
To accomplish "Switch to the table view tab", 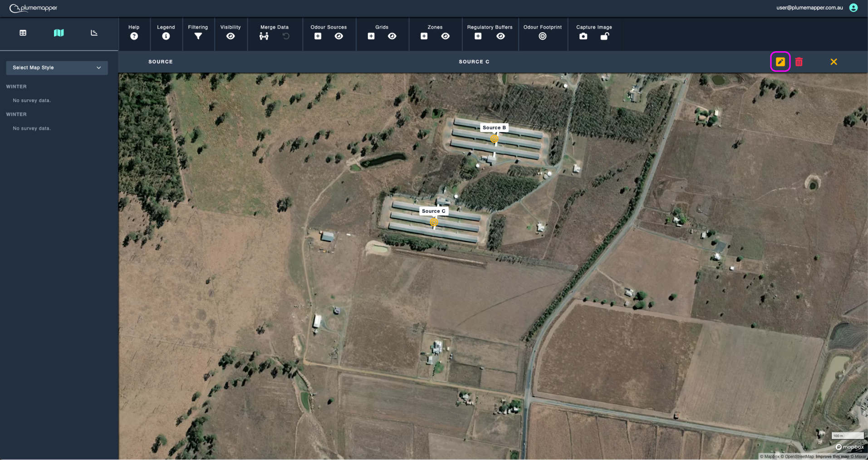I will (23, 33).
